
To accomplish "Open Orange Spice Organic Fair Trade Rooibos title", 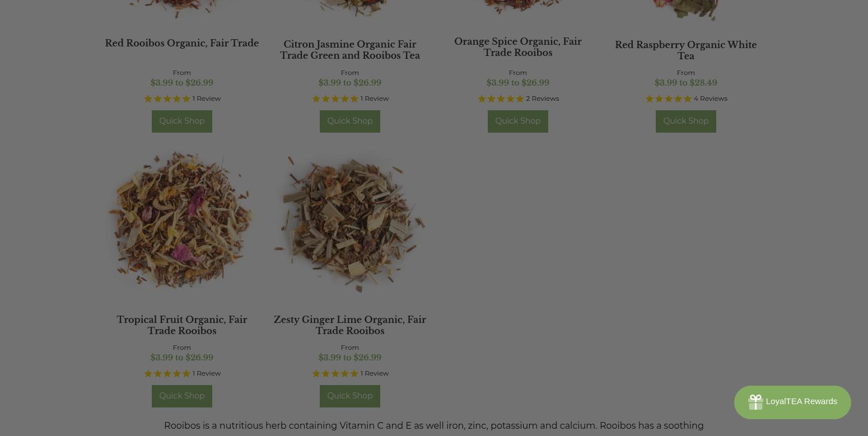I will [x=518, y=47].
